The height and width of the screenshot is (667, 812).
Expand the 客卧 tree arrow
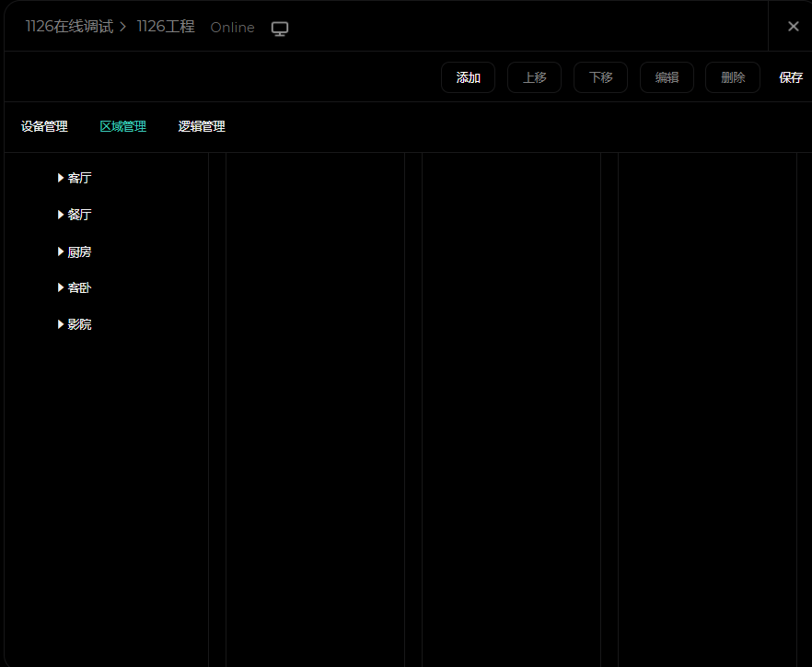click(61, 287)
